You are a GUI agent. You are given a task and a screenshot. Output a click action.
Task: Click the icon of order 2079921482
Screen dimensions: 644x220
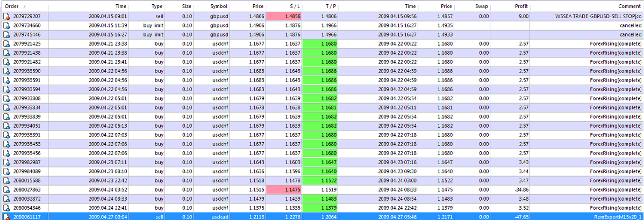pos(6,62)
